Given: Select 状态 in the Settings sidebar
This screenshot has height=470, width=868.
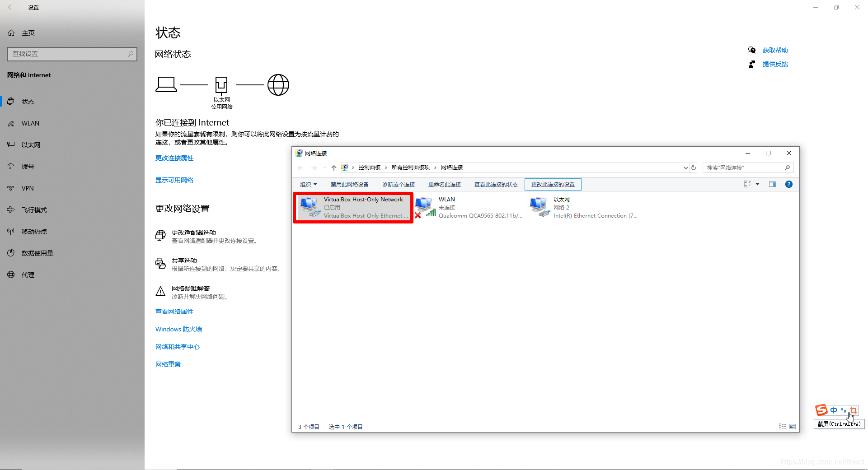Looking at the screenshot, I should 28,102.
